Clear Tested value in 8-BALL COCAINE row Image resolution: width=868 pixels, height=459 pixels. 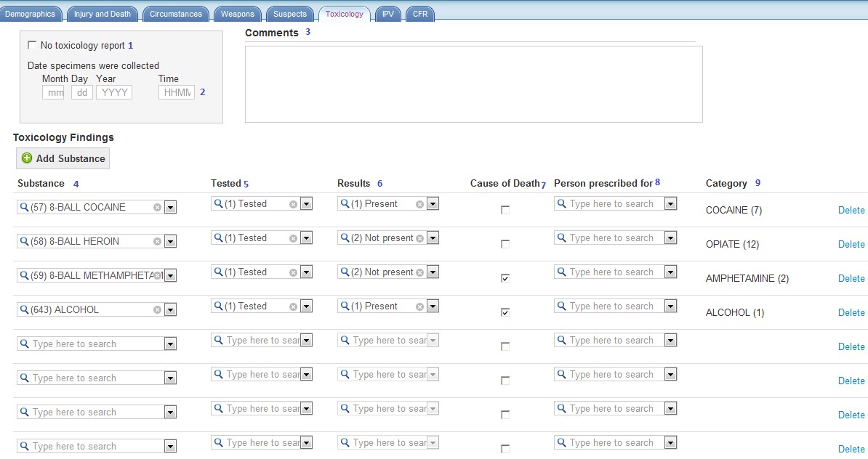tap(293, 205)
